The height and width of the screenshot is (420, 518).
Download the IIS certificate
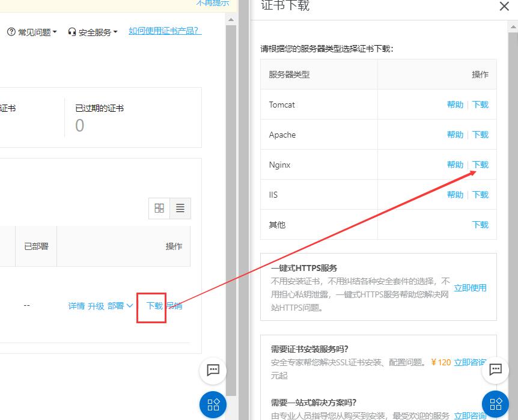pyautogui.click(x=480, y=195)
